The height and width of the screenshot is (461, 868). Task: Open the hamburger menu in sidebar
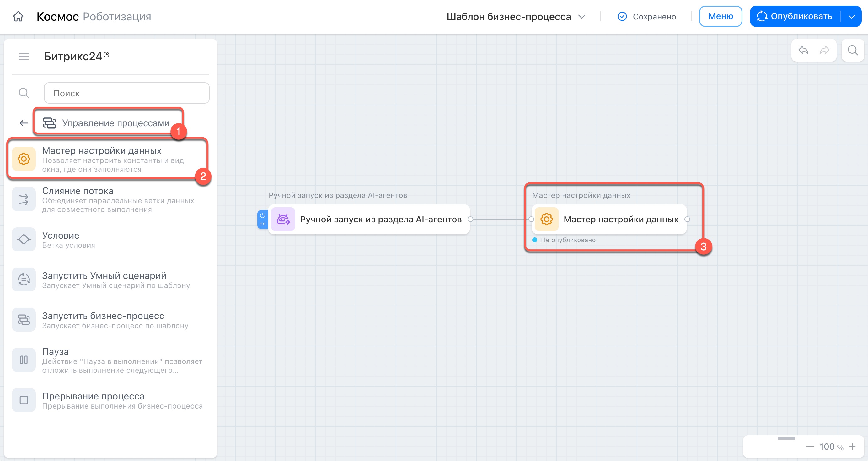click(x=24, y=57)
